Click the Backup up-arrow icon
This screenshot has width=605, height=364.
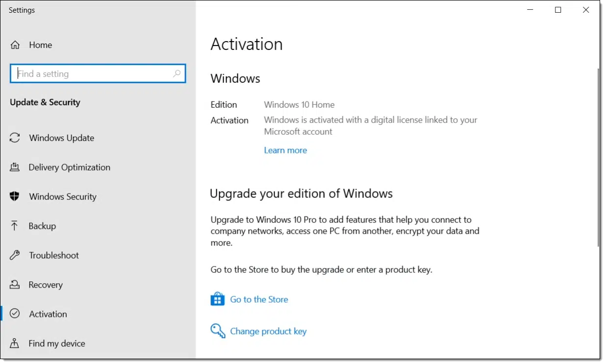click(x=15, y=226)
